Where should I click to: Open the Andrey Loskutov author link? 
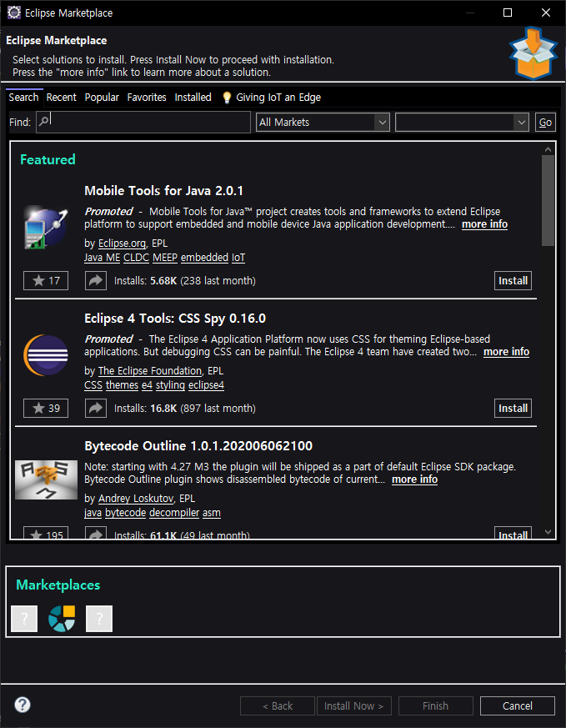pyautogui.click(x=136, y=498)
